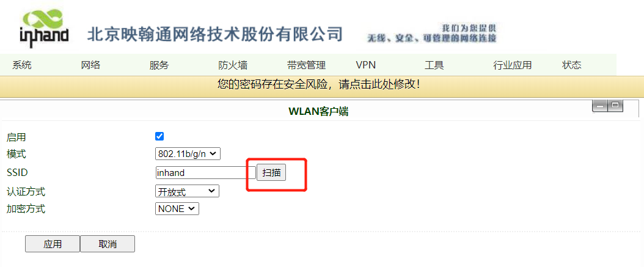Viewport: 644px width, 267px height.
Task: Minimize the WLAN客户端 panel
Action: pos(600,106)
